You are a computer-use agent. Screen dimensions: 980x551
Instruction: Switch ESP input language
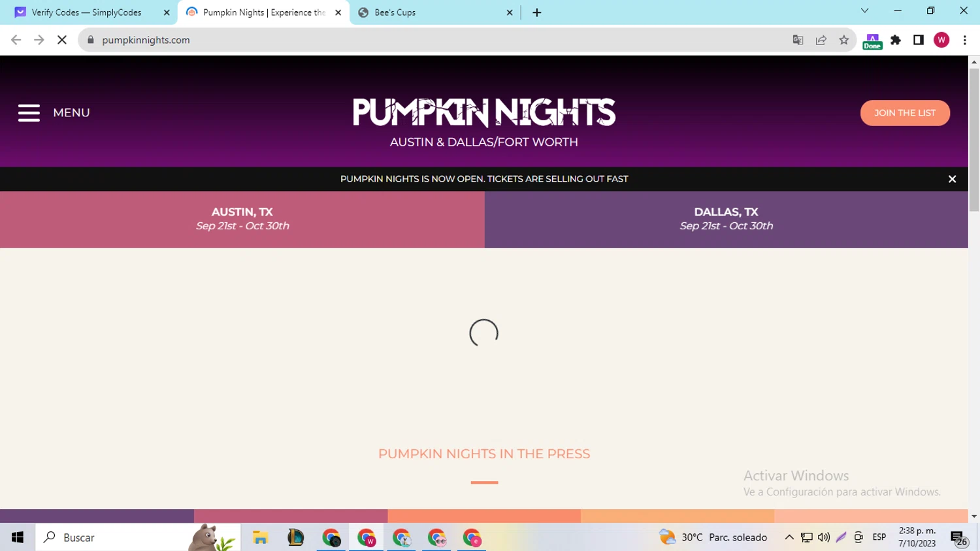879,537
